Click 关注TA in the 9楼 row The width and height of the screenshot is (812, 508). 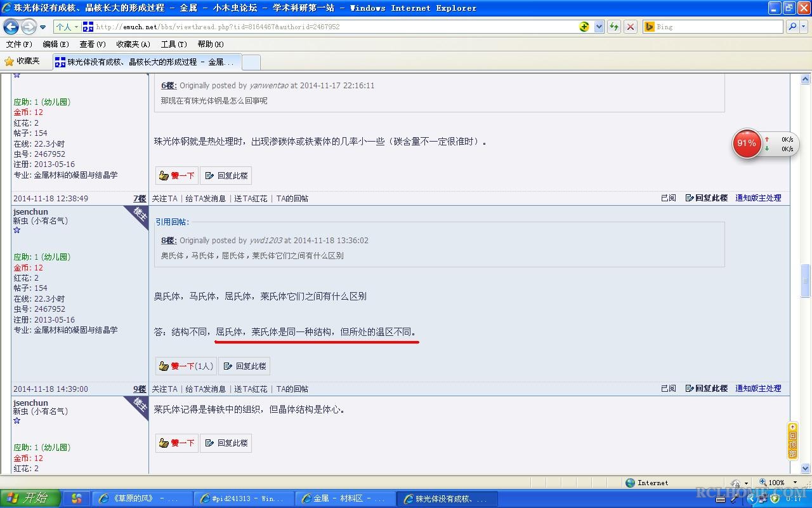click(164, 389)
